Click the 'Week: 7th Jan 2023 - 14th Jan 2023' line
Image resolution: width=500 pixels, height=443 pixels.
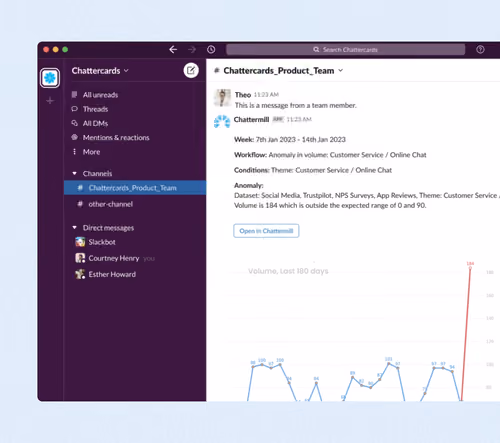tap(290, 139)
